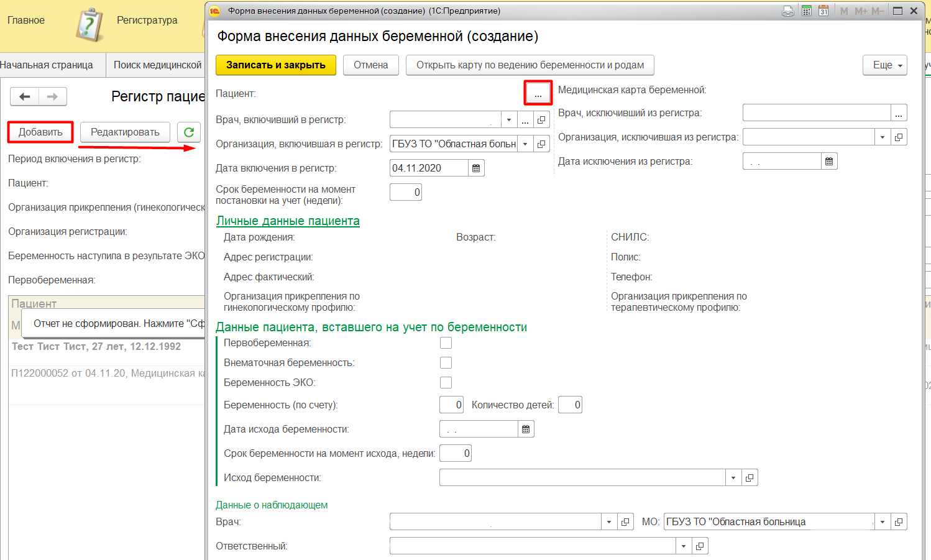Open the Личные данные пациента link
This screenshot has height=560, width=931.
[288, 221]
